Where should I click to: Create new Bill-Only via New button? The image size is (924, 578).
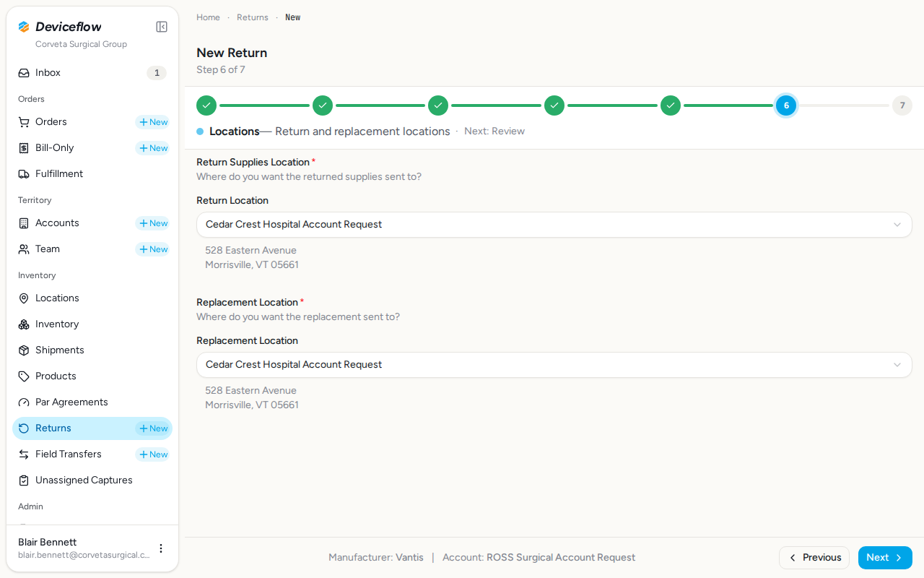pyautogui.click(x=152, y=148)
